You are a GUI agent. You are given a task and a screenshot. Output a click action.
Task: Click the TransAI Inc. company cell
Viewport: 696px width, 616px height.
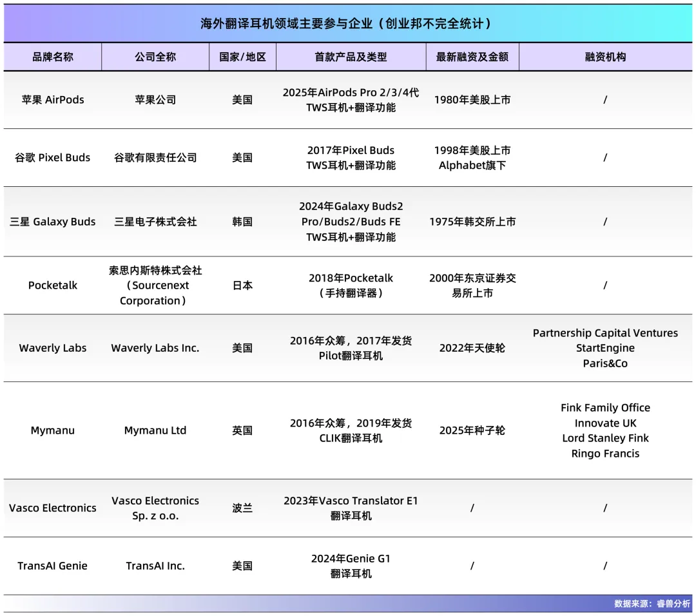[155, 566]
